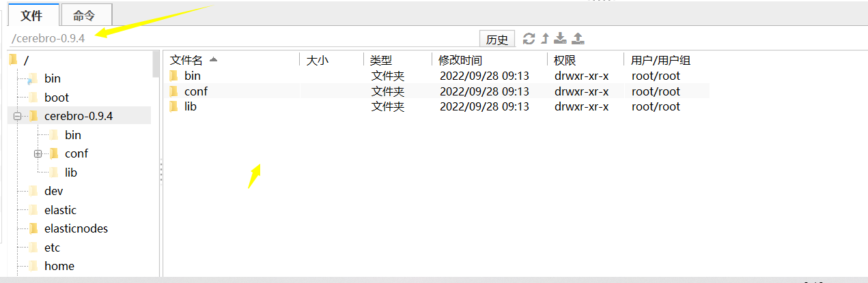Viewport: 868px width, 283px height.
Task: Go up to the parent directory
Action: coord(545,39)
